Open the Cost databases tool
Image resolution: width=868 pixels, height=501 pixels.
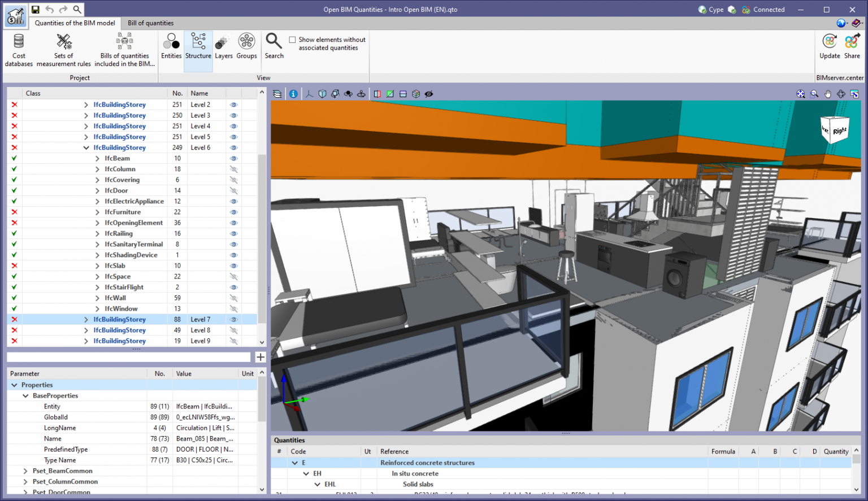click(19, 49)
